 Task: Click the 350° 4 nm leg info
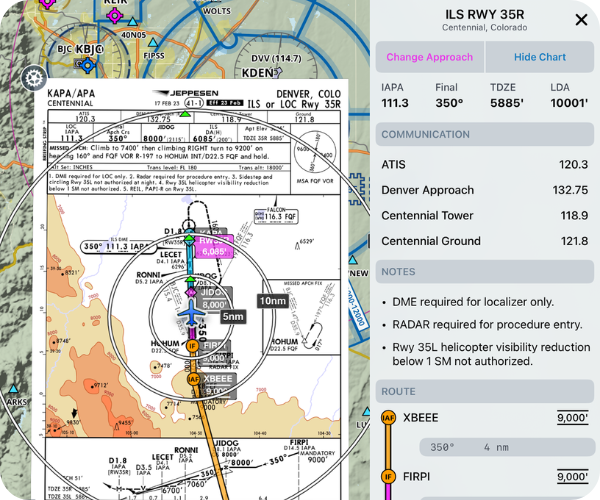pos(507,447)
